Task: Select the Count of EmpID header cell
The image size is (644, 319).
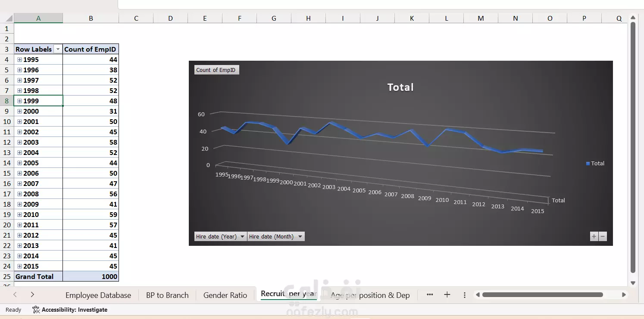Action: click(91, 49)
